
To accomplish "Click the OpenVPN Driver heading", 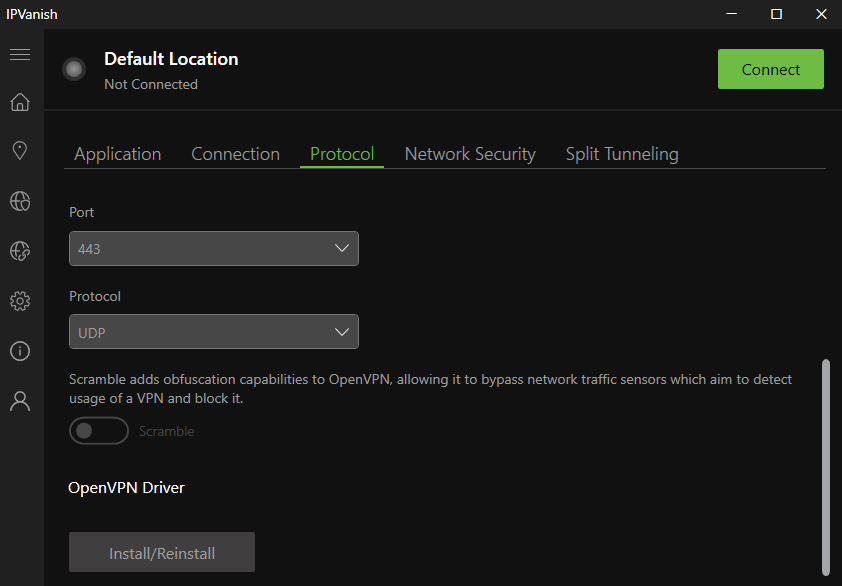I will [126, 488].
